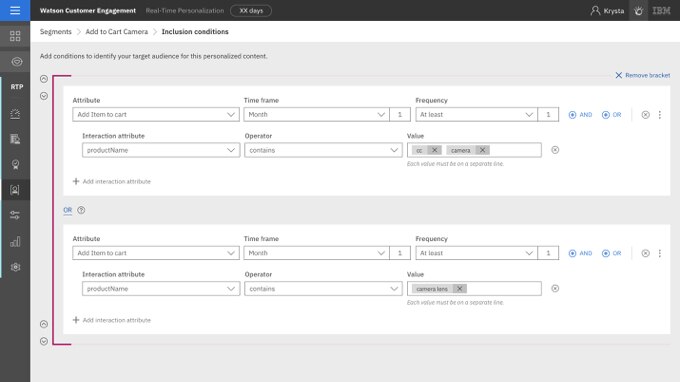
Task: Click Remove bracket
Action: pos(642,75)
